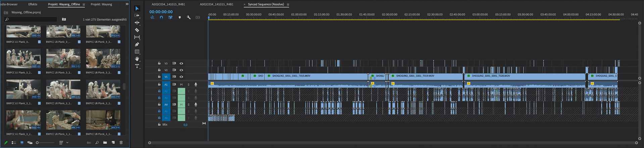Viewport: 644px width, 148px height.
Task: Hide track V3 with eye icon
Action: [x=181, y=63]
